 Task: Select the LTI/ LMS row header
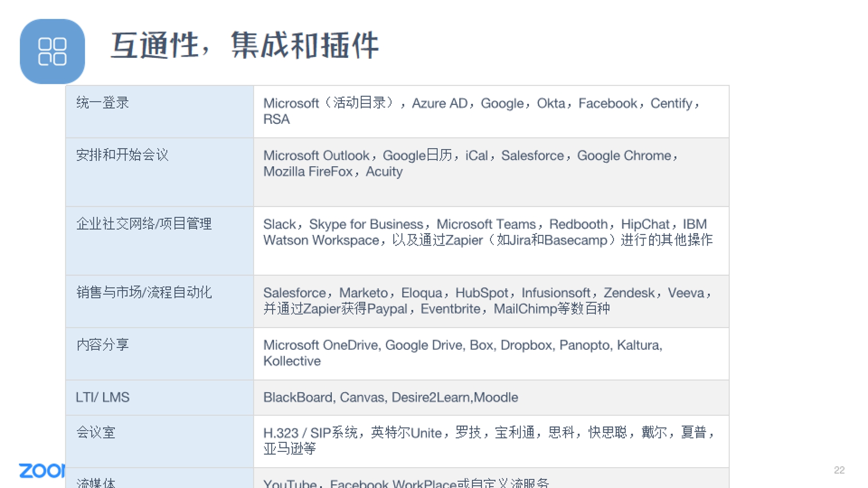[x=160, y=398]
